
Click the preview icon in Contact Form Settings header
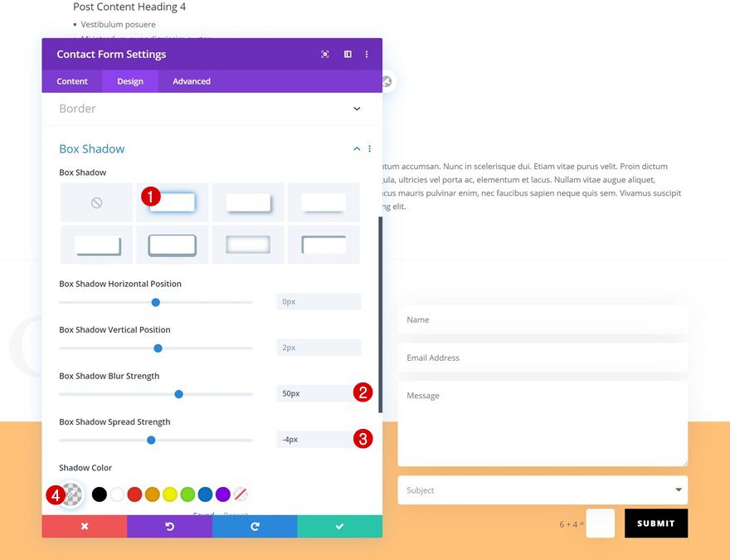click(x=325, y=54)
